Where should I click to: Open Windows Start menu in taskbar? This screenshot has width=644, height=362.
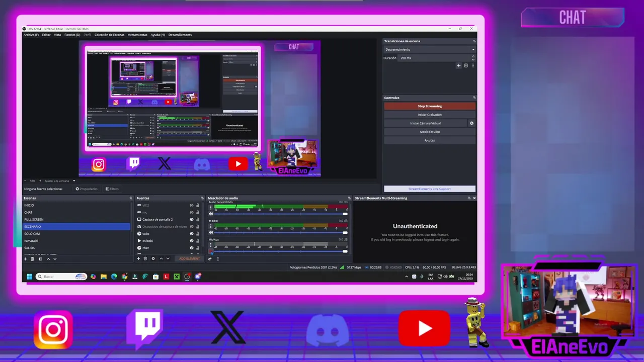click(29, 277)
